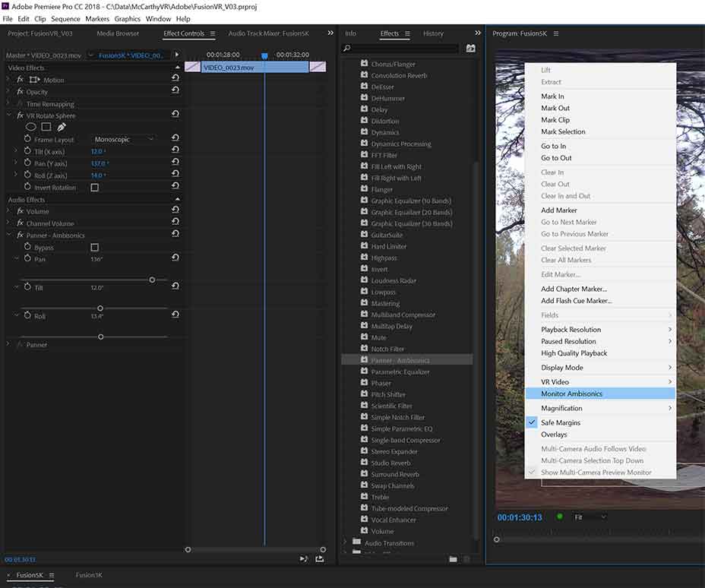Image resolution: width=705 pixels, height=588 pixels.
Task: Collapse the VR Rotate Sphere effect
Action: 9,115
